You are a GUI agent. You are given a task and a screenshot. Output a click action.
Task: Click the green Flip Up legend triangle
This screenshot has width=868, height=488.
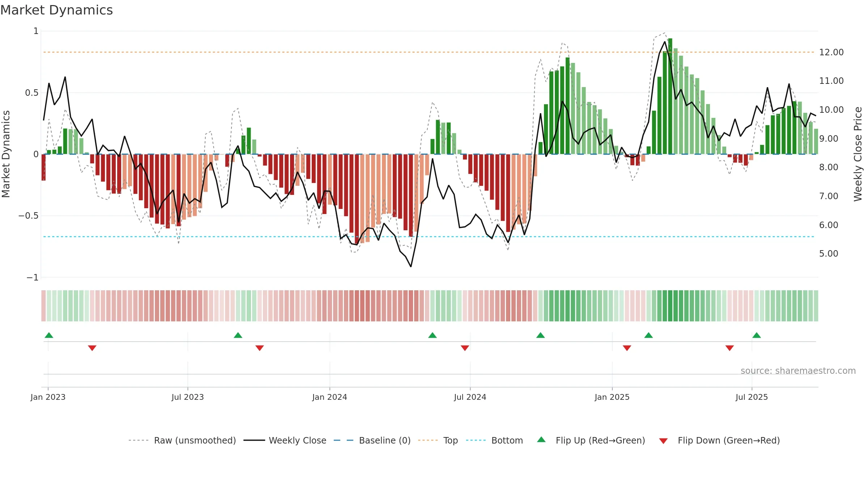coord(541,440)
